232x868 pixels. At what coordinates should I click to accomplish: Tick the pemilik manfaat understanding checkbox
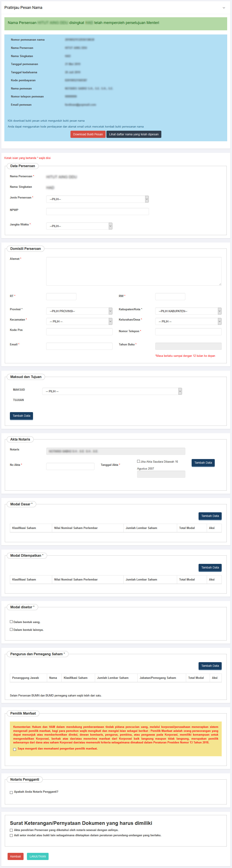15,749
